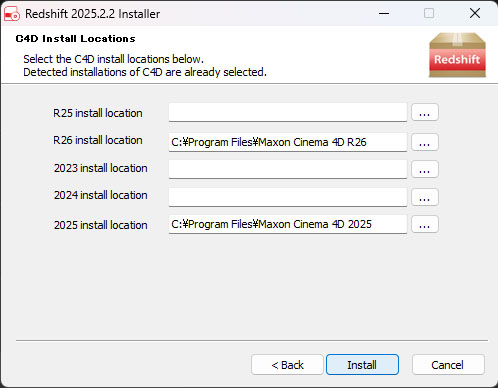
Task: Click the '2024 install location' label
Action: [x=101, y=195]
